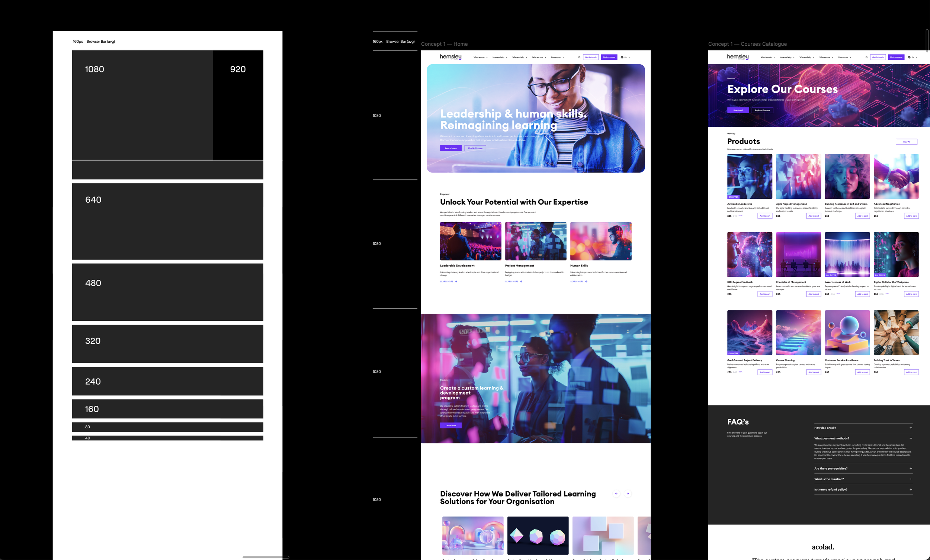Click search icon in Home concept navbar
The image size is (930, 560).
(579, 57)
